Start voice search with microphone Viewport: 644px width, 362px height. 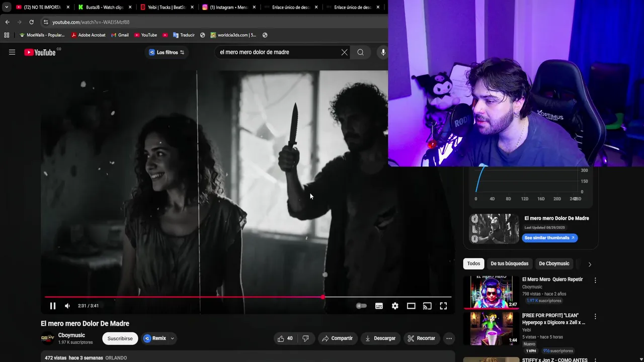(x=383, y=52)
